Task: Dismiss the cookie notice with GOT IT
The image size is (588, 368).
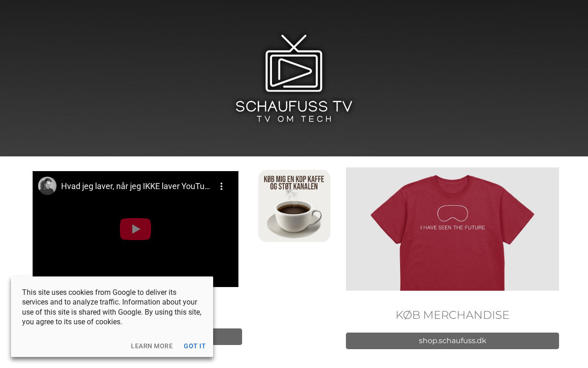Action: (x=195, y=346)
